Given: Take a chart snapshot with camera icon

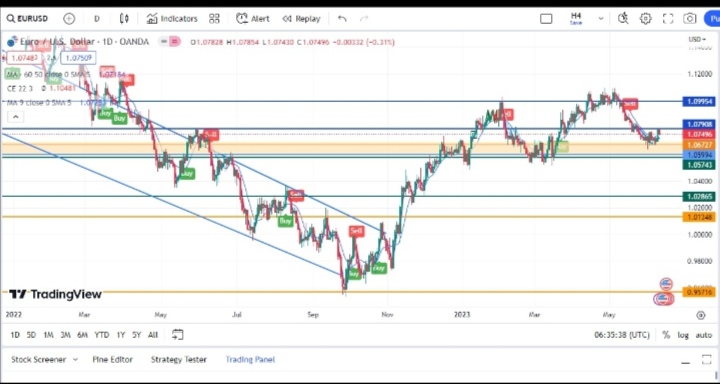Looking at the screenshot, I should tap(689, 19).
